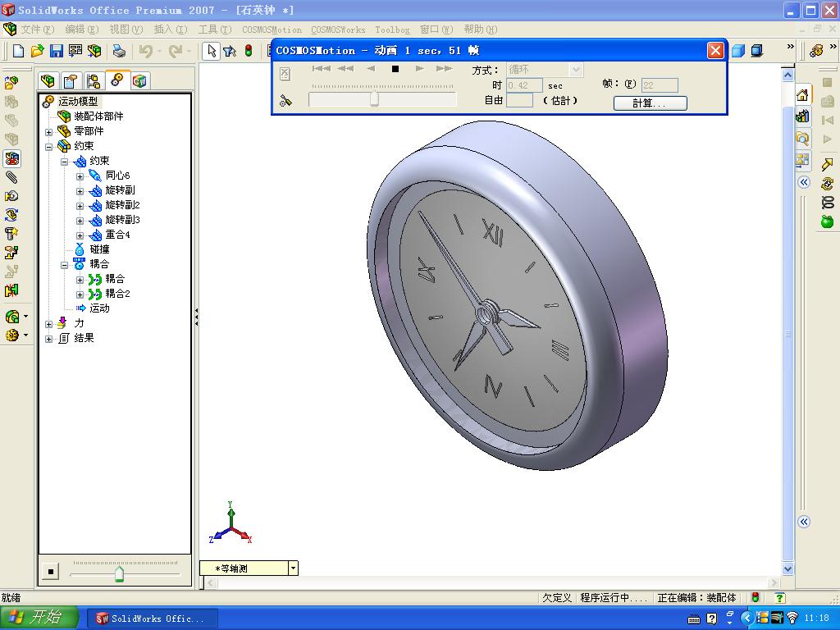840x630 pixels.
Task: Expand the 同心6 constraint node
Action: point(80,176)
